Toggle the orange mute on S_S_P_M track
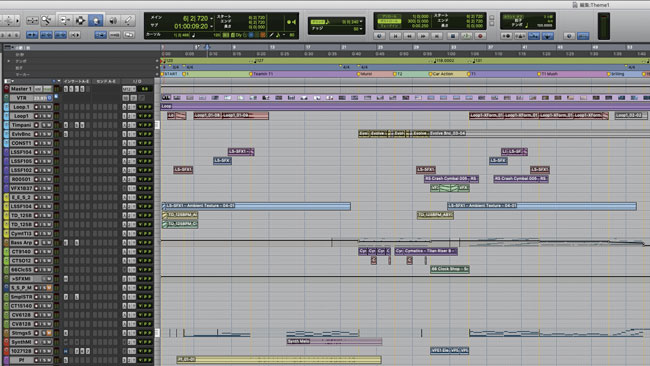This screenshot has height=366, width=650. point(50,288)
